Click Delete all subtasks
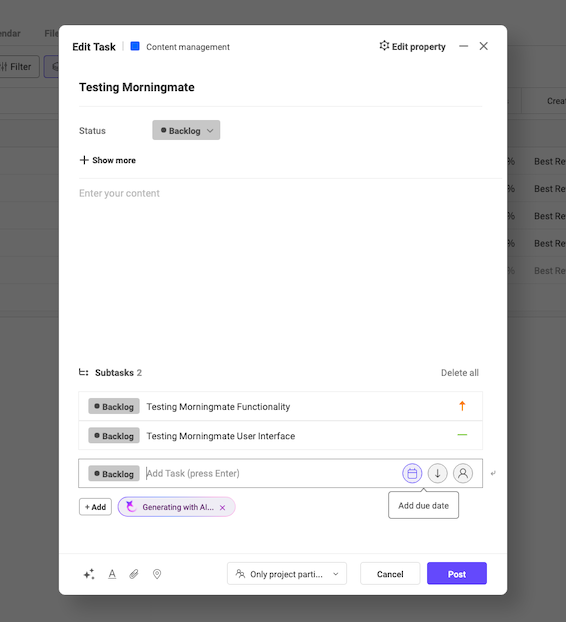This screenshot has height=622, width=566. (460, 373)
